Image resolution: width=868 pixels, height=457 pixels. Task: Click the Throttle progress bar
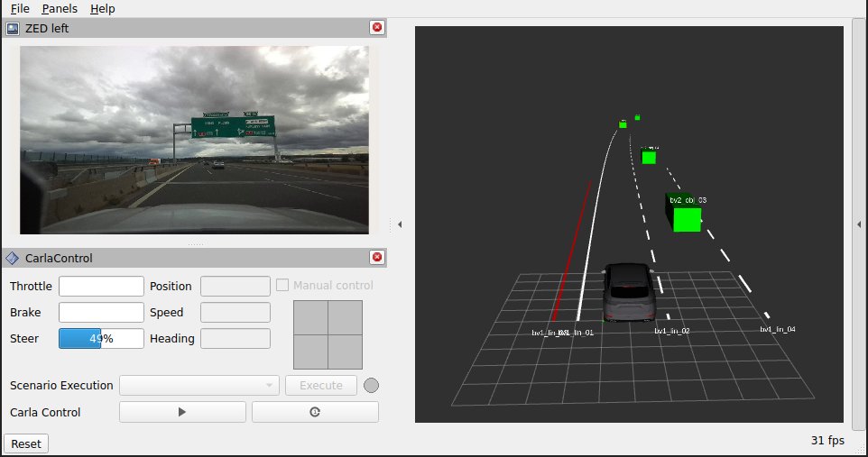pyautogui.click(x=101, y=286)
